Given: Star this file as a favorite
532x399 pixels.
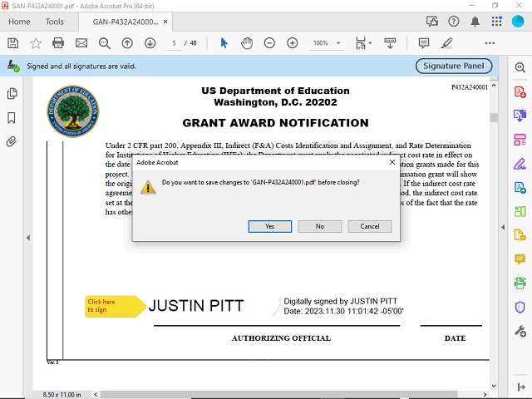Looking at the screenshot, I should [x=36, y=43].
